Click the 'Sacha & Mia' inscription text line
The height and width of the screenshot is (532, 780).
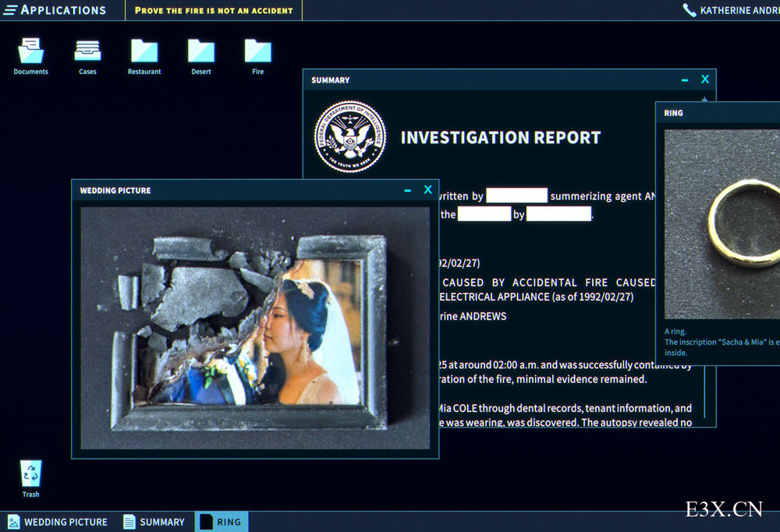click(x=722, y=342)
